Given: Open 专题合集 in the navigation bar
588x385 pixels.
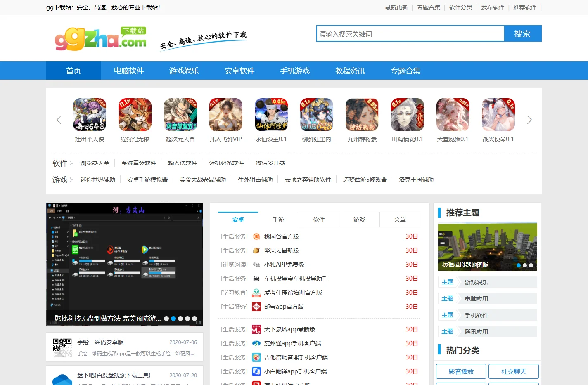Looking at the screenshot, I should tap(405, 71).
